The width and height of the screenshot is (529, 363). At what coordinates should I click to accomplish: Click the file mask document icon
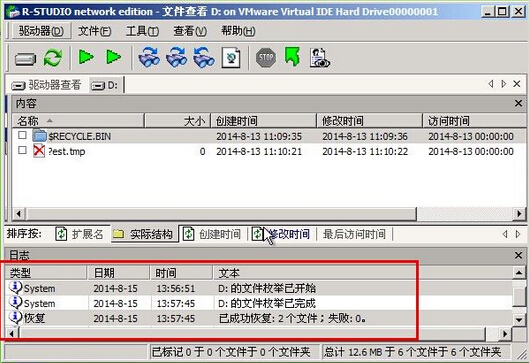point(231,58)
